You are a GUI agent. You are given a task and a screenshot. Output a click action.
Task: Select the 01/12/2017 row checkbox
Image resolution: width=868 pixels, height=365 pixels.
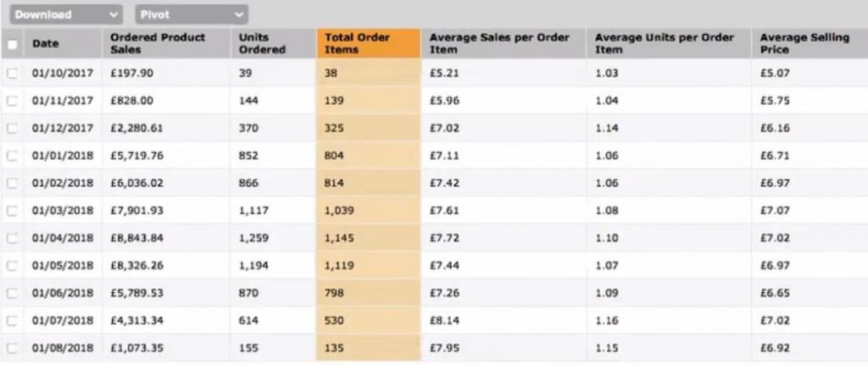12,128
